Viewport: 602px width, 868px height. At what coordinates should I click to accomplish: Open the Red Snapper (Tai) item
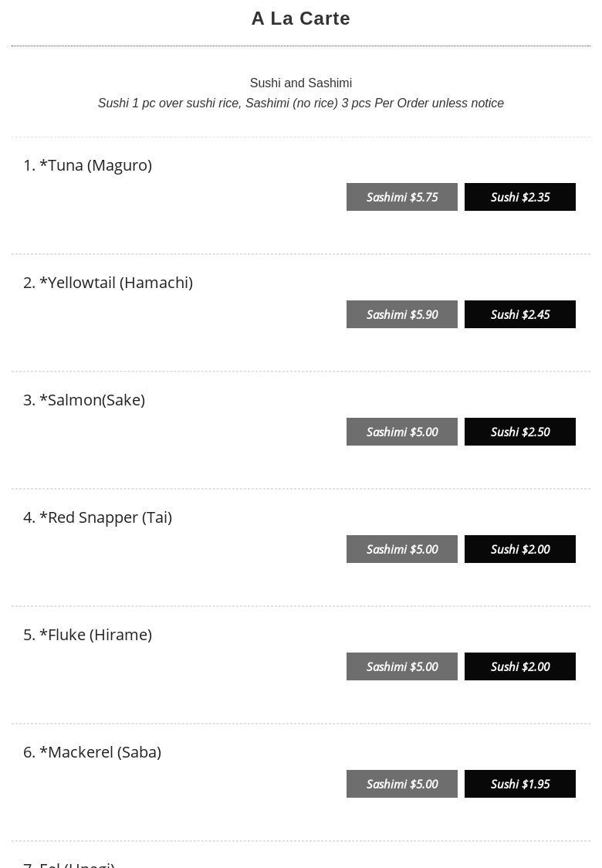point(98,517)
